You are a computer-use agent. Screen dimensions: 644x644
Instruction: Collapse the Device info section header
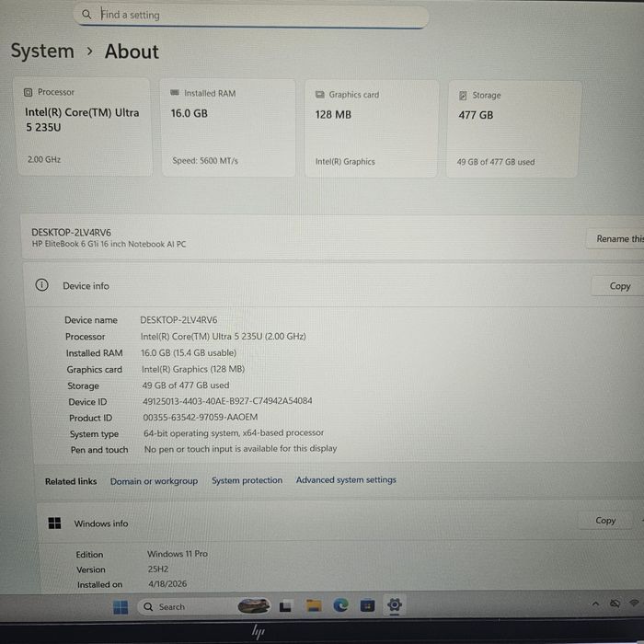tap(334, 286)
